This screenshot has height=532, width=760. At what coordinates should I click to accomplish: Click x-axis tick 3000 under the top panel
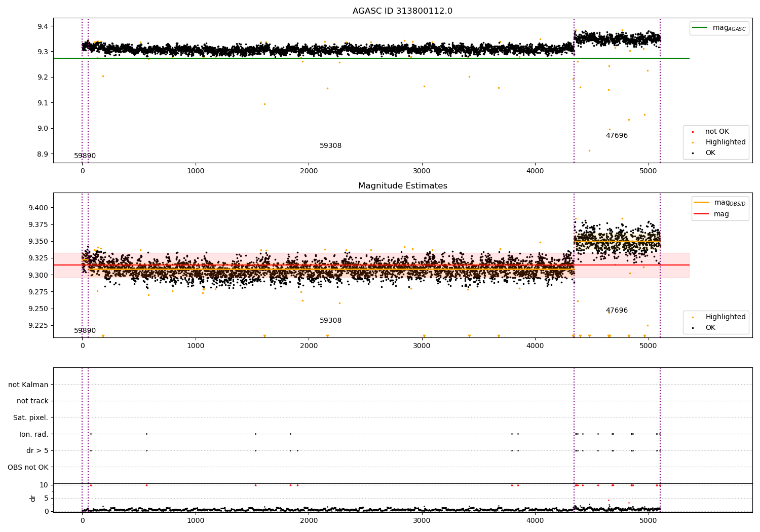click(422, 171)
